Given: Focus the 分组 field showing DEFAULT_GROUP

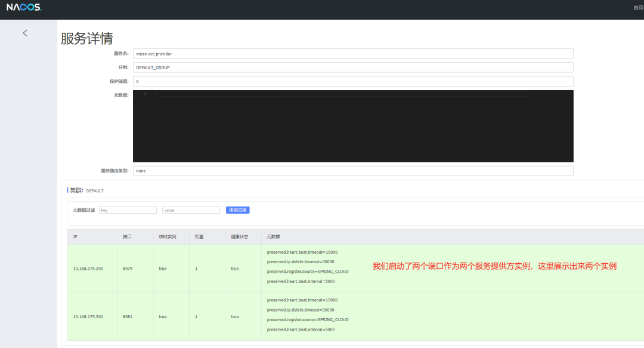Looking at the screenshot, I should 352,67.
